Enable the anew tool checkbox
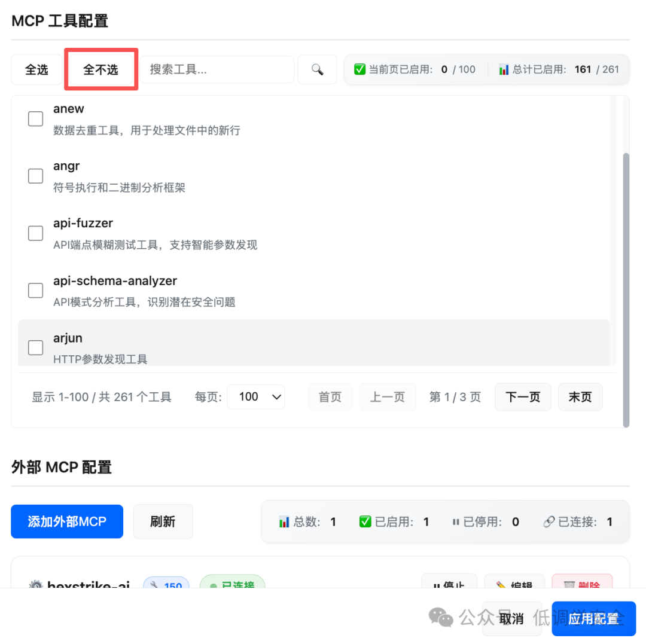 point(35,119)
